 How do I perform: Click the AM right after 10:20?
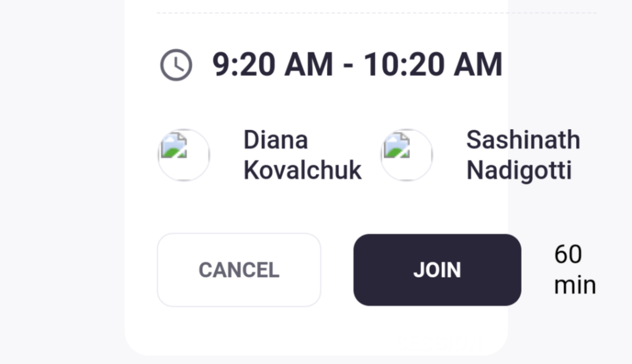[477, 65]
